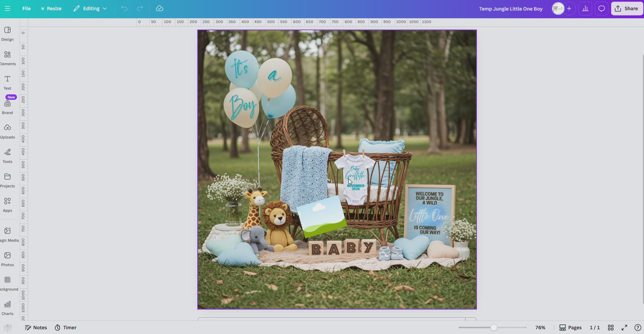Screen dimensions: 644x334
Task: Open the Charts panel
Action: pyautogui.click(x=7, y=307)
